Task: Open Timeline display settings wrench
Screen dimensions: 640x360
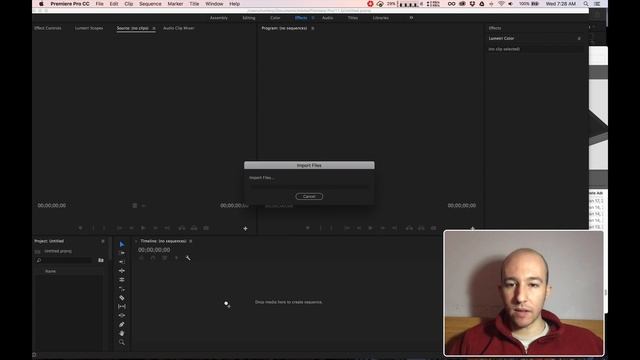Action: (188, 258)
